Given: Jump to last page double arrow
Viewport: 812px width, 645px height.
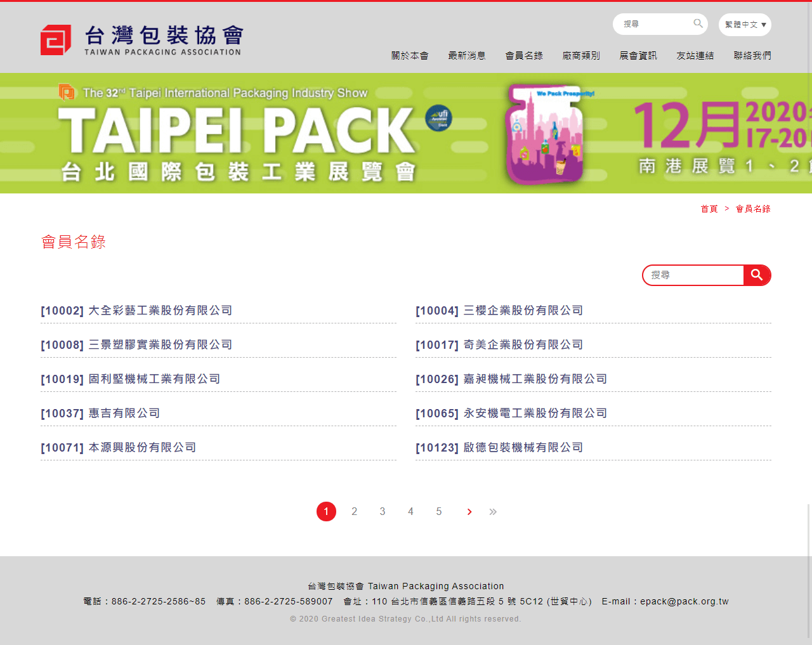Looking at the screenshot, I should tap(493, 512).
